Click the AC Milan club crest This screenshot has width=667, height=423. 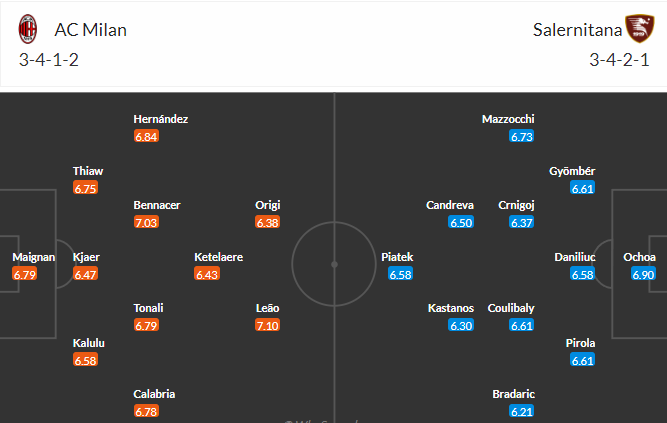pos(28,29)
